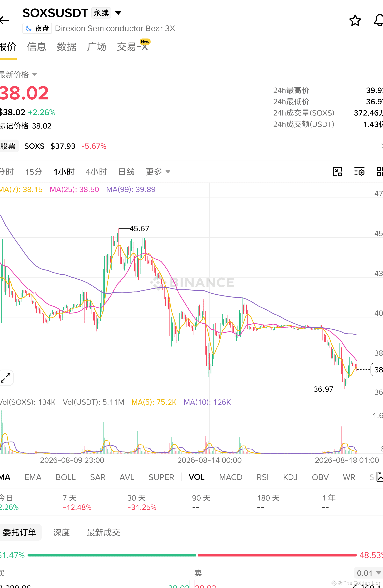Select the 日线 chart interval
The width and height of the screenshot is (383, 588).
tap(126, 171)
